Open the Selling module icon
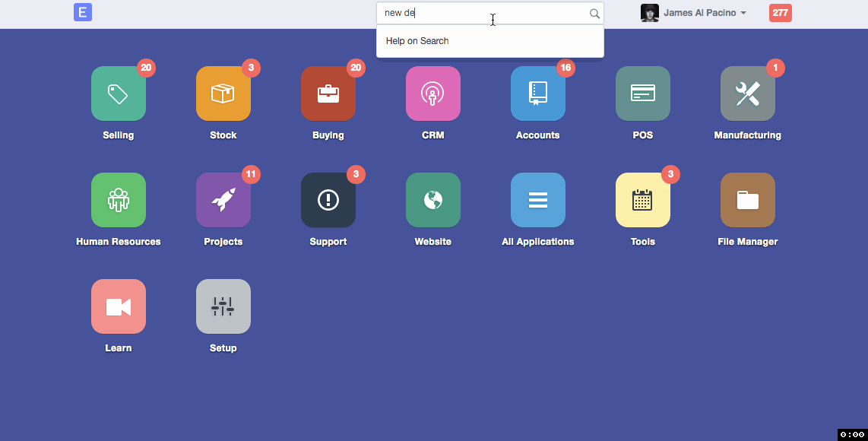Screen dimensions: 868x441 [x=119, y=94]
